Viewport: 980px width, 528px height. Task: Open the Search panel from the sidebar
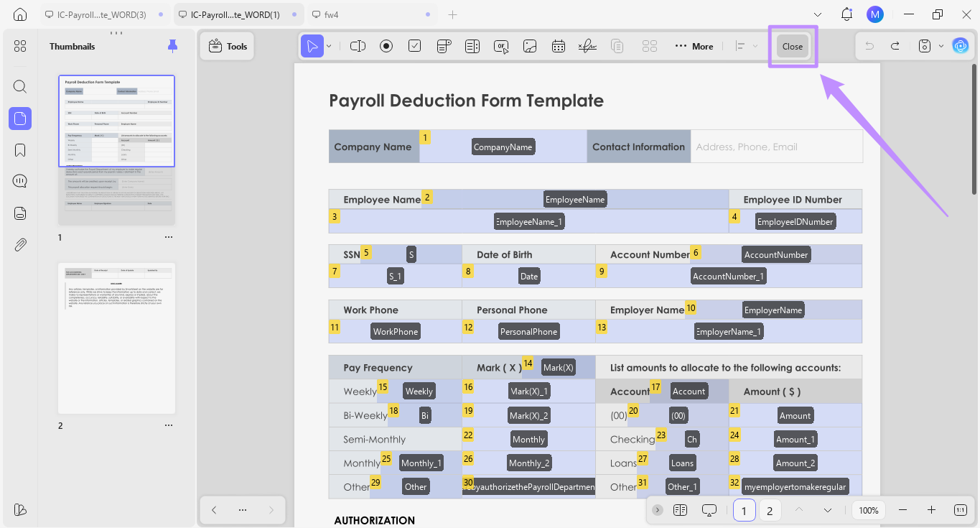[20, 87]
